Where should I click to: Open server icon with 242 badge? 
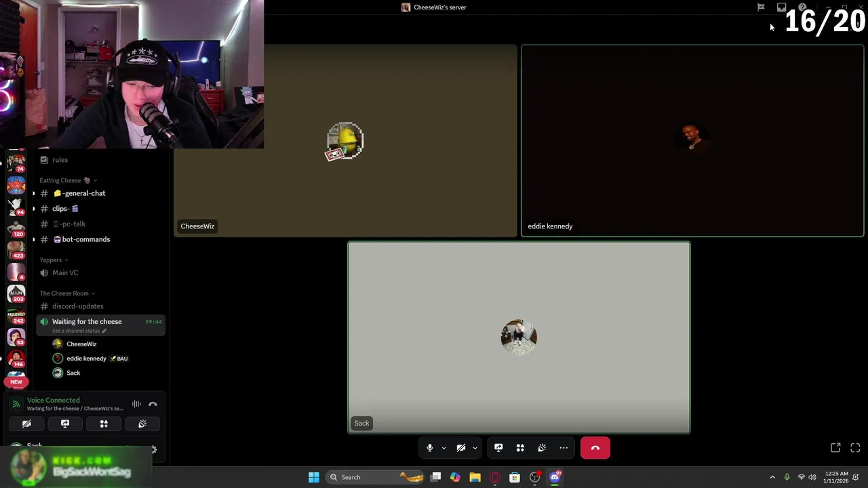[x=16, y=315]
